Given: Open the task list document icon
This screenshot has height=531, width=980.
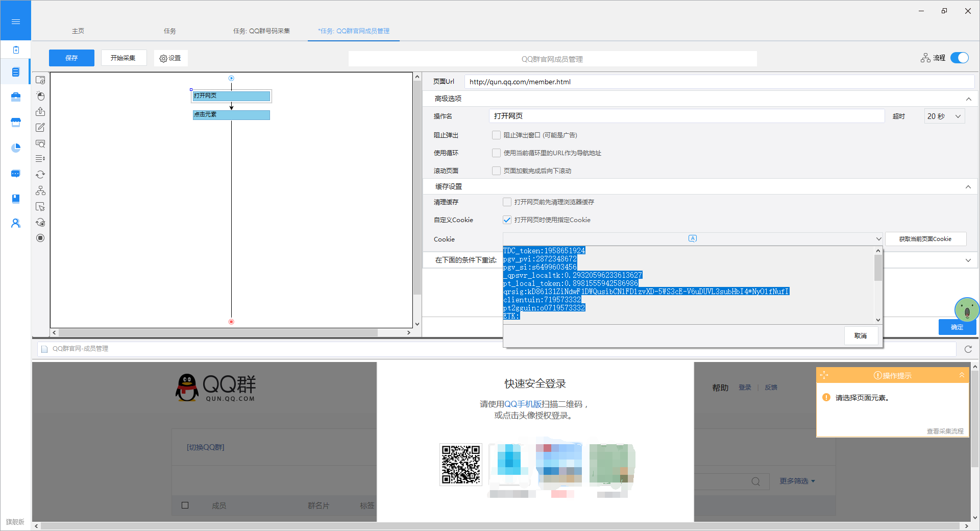Looking at the screenshot, I should (x=16, y=72).
